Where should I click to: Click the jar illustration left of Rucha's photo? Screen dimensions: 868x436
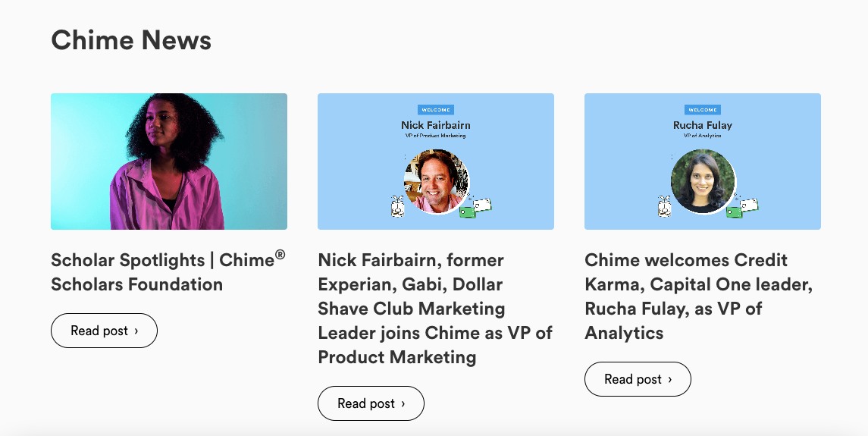[x=664, y=206]
